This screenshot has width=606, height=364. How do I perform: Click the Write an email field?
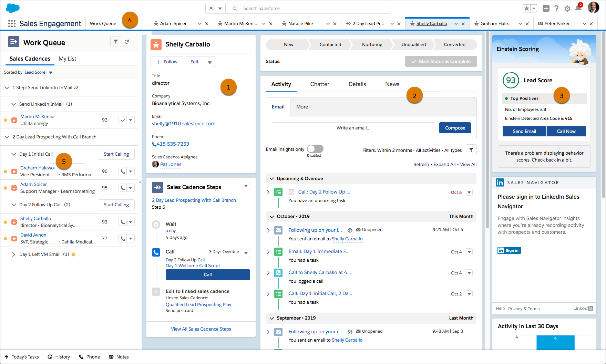click(353, 128)
